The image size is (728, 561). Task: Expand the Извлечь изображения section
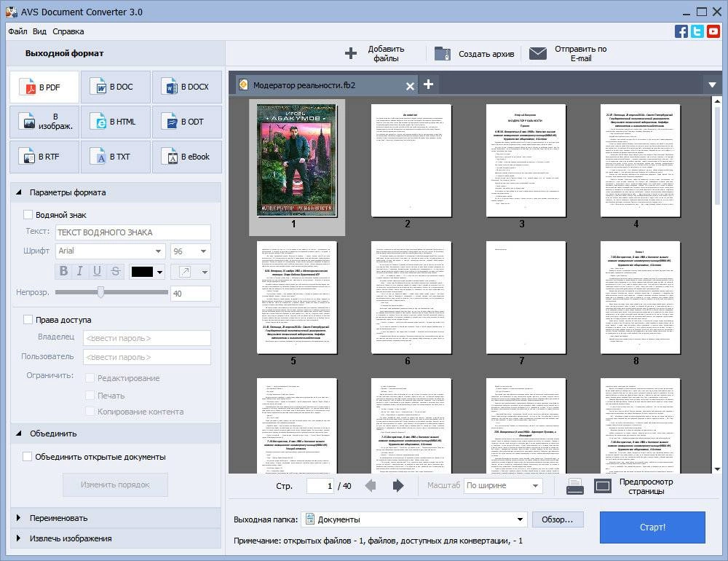[x=19, y=538]
